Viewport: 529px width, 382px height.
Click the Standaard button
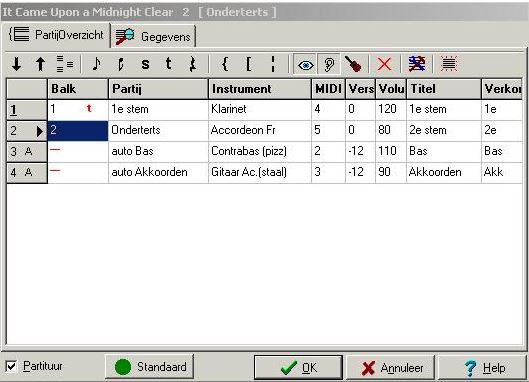point(149,366)
